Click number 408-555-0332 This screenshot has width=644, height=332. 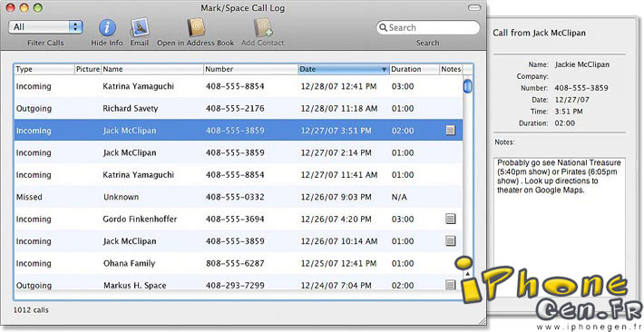point(235,197)
